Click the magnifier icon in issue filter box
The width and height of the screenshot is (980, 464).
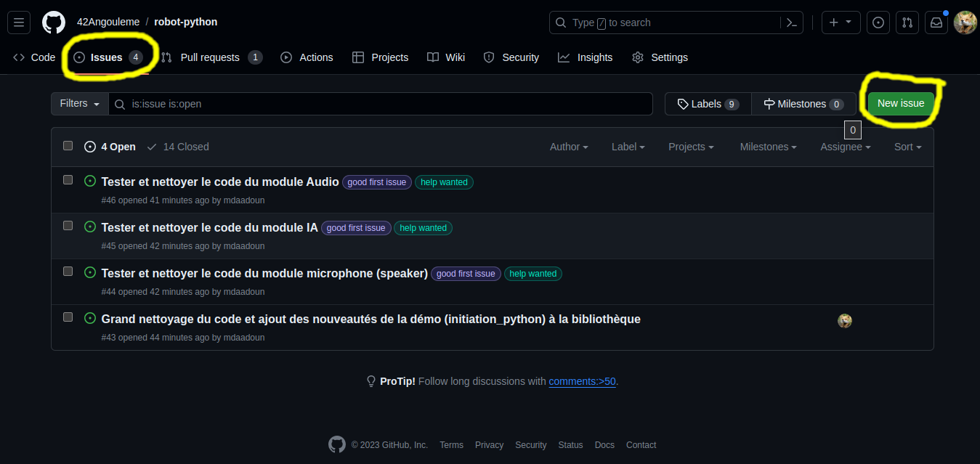click(121, 104)
